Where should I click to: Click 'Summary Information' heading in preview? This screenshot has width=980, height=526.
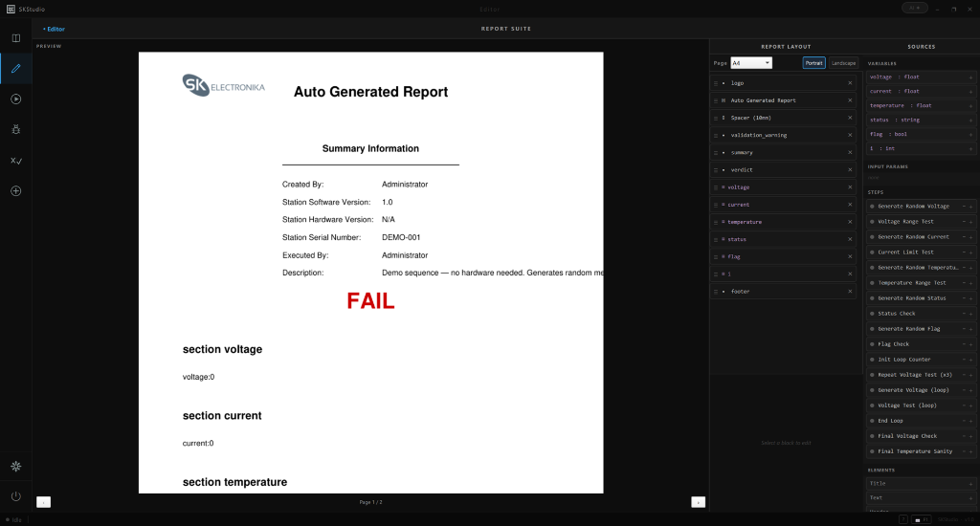[370, 148]
